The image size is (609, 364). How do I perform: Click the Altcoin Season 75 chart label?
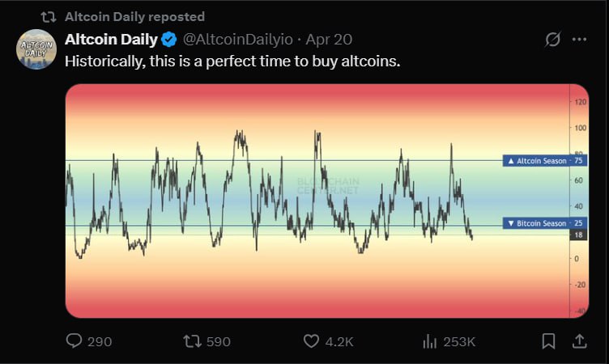click(545, 161)
